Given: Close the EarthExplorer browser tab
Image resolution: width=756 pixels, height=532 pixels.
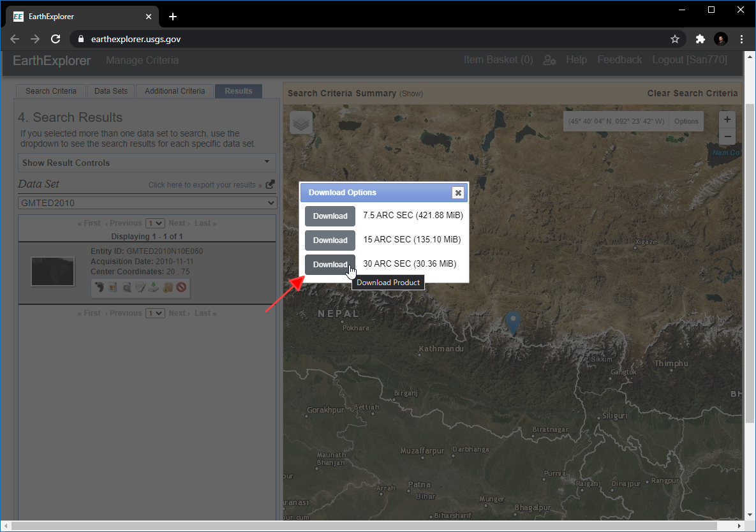Looking at the screenshot, I should click(149, 17).
